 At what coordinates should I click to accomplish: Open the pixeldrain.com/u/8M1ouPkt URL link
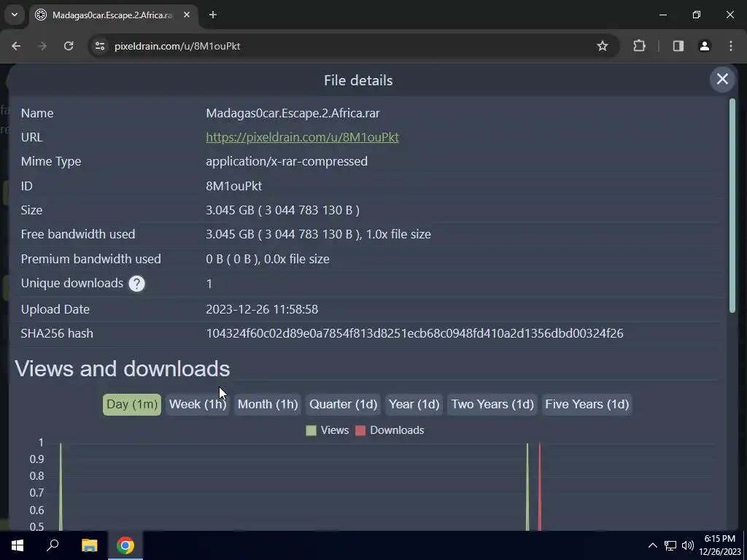point(302,137)
